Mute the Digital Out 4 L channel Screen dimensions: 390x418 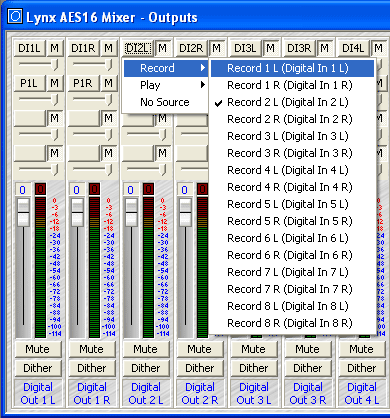(362, 349)
